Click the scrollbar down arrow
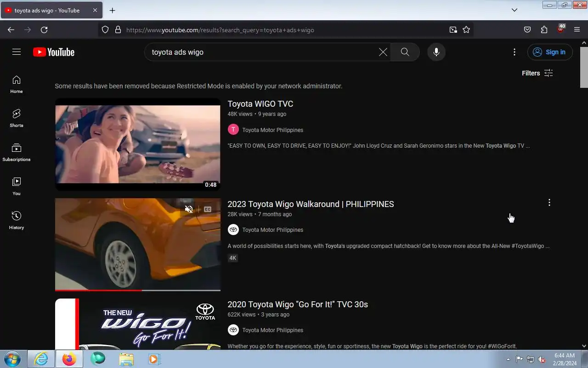This screenshot has height=368, width=588. [x=584, y=346]
